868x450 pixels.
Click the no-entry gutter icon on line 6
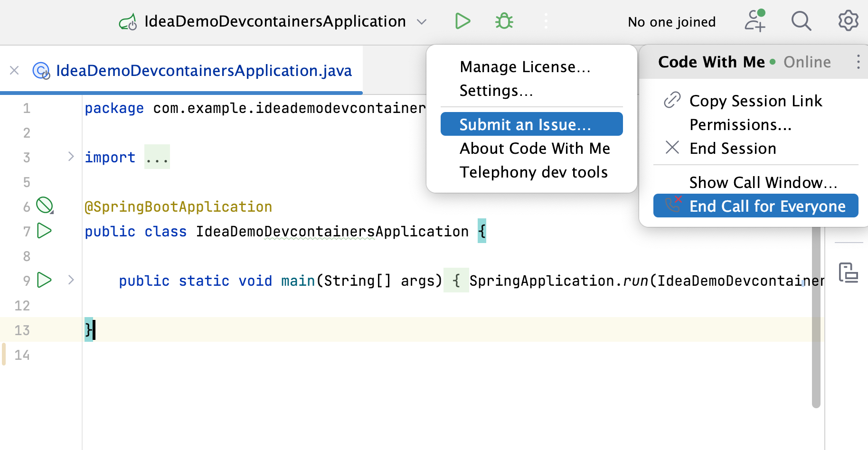tap(45, 206)
